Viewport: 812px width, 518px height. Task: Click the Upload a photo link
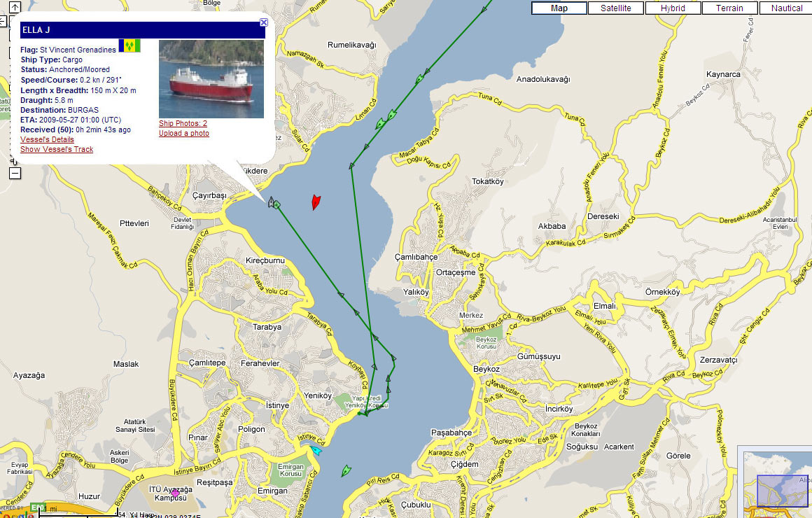click(183, 133)
